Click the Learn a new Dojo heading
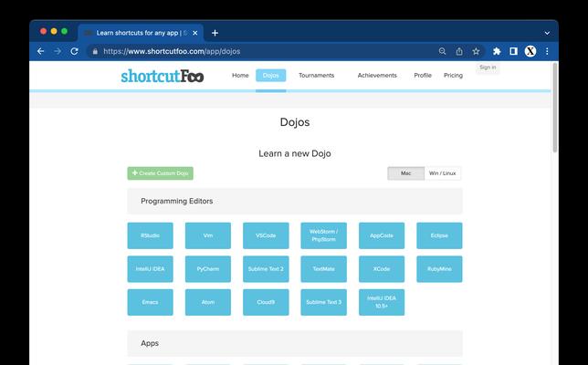Image resolution: width=588 pixels, height=365 pixels. pos(295,153)
